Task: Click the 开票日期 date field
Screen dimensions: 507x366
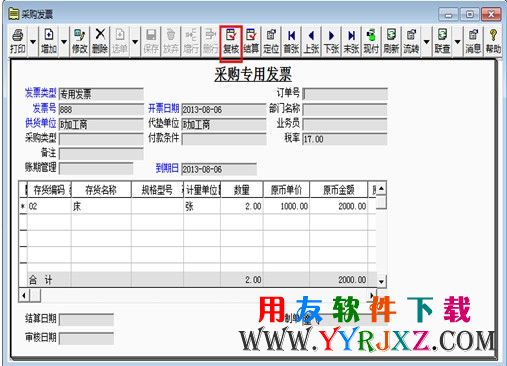Action: coord(224,109)
